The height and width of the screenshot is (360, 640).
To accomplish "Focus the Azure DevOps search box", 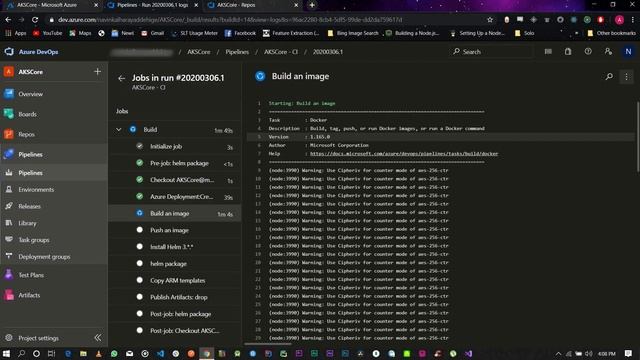I will point(491,52).
